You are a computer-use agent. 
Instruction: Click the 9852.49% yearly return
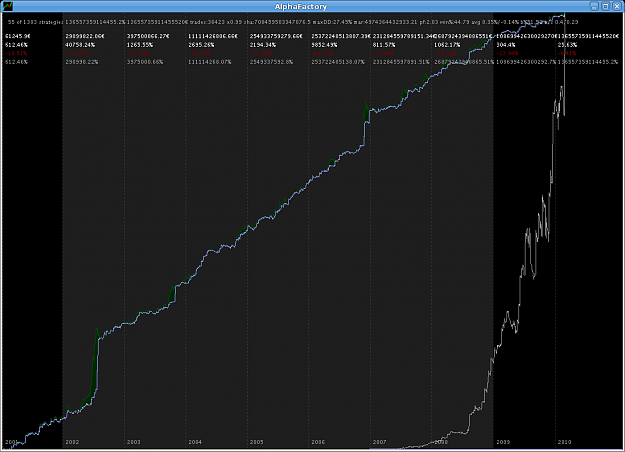[324, 45]
